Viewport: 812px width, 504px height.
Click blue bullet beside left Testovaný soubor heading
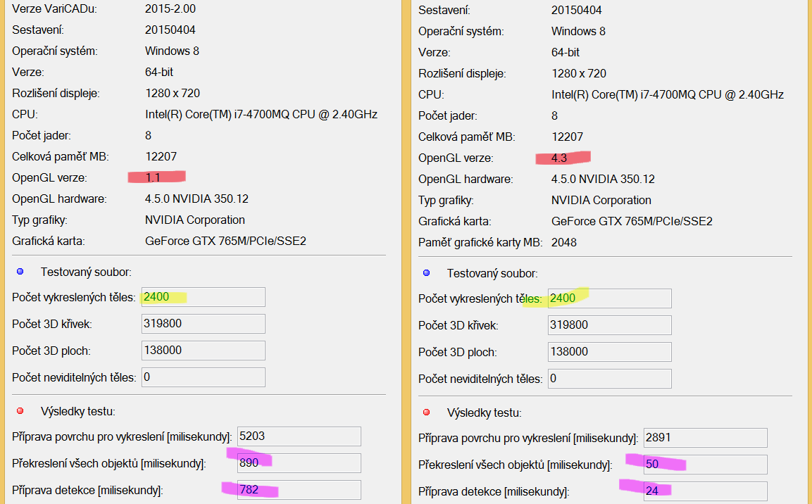pos(20,272)
